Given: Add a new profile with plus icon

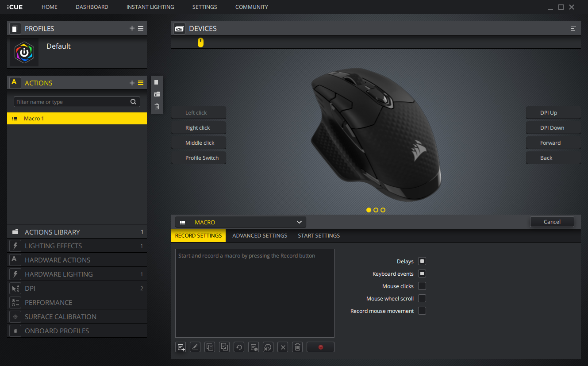Looking at the screenshot, I should tap(132, 28).
